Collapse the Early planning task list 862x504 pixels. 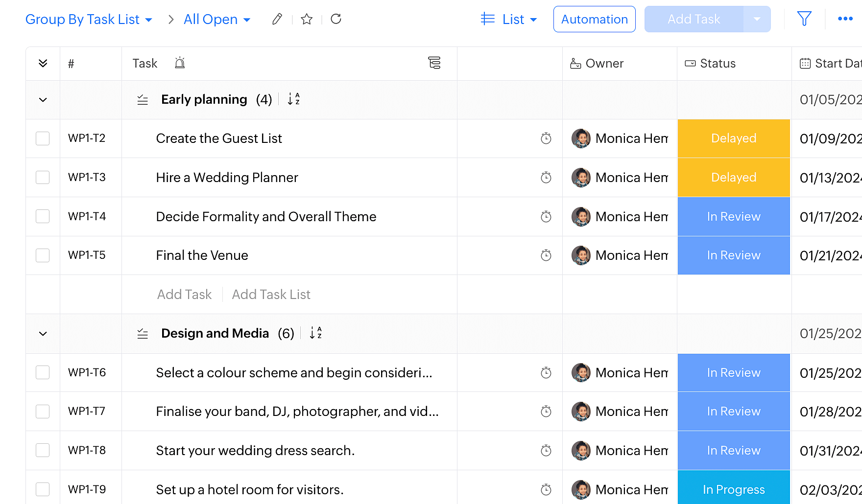pyautogui.click(x=43, y=100)
